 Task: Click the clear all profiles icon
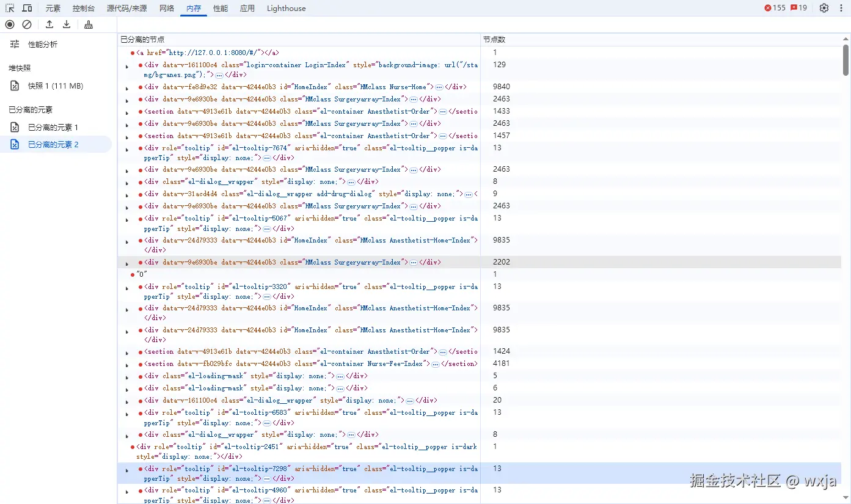click(x=27, y=24)
